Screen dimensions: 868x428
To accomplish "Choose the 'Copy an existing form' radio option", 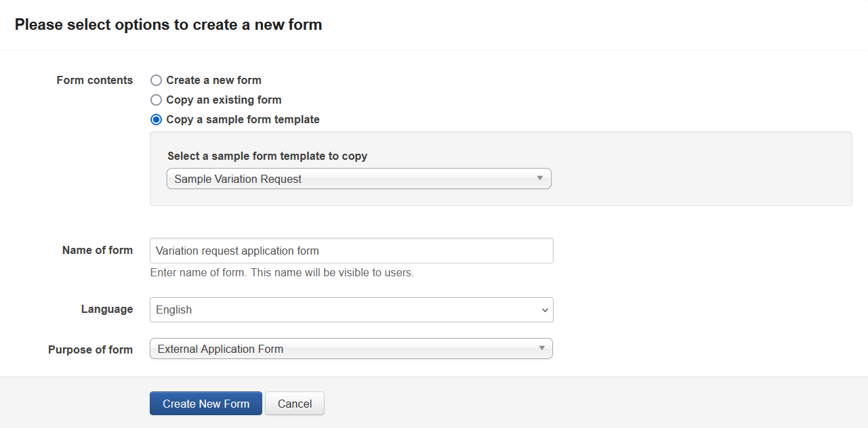I will click(x=156, y=100).
